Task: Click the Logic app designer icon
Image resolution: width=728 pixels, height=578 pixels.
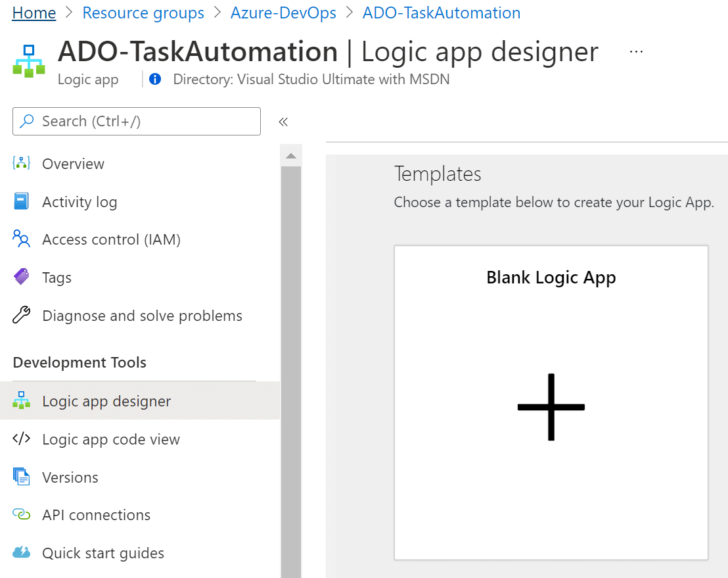Action: (x=22, y=400)
